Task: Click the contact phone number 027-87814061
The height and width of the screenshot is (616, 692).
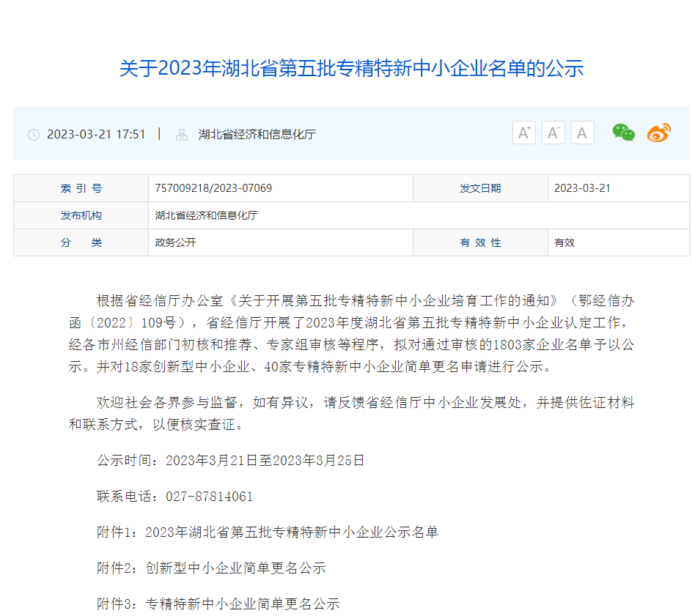Action: coord(210,496)
